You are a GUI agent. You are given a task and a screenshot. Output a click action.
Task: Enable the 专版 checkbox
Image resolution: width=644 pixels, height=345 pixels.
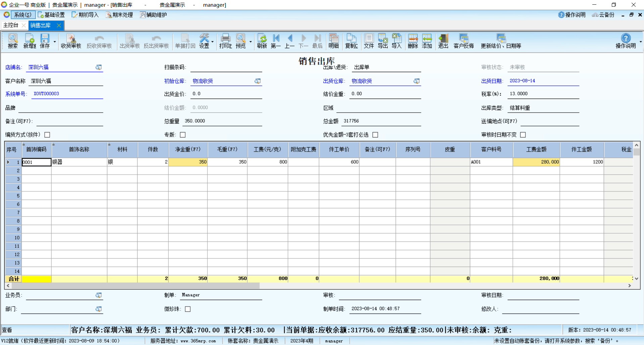point(183,135)
